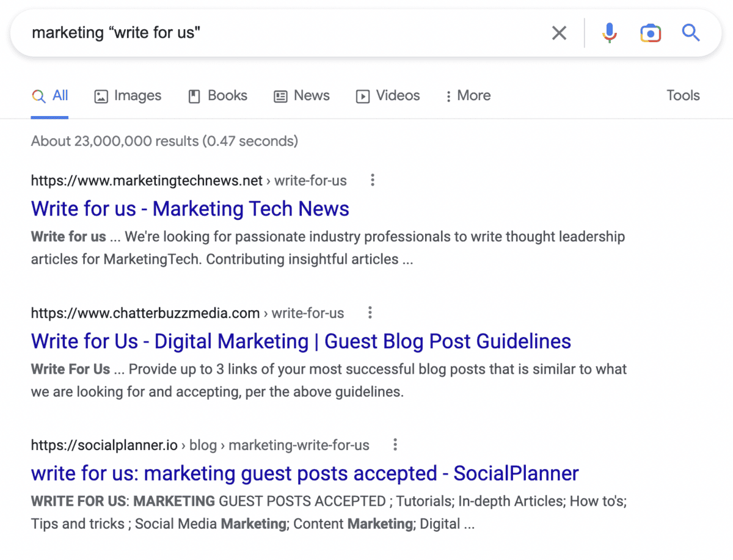Switch to the Videos tab

(388, 96)
